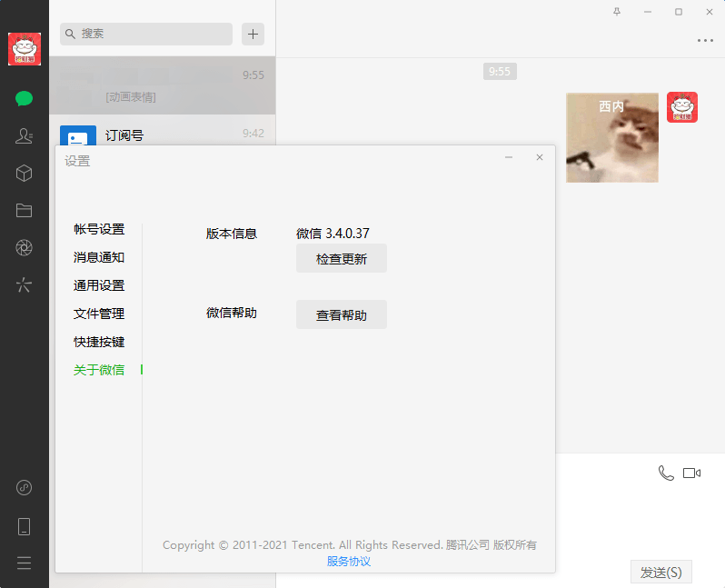The width and height of the screenshot is (725, 588).
Task: Start a video call with camera icon
Action: (692, 473)
